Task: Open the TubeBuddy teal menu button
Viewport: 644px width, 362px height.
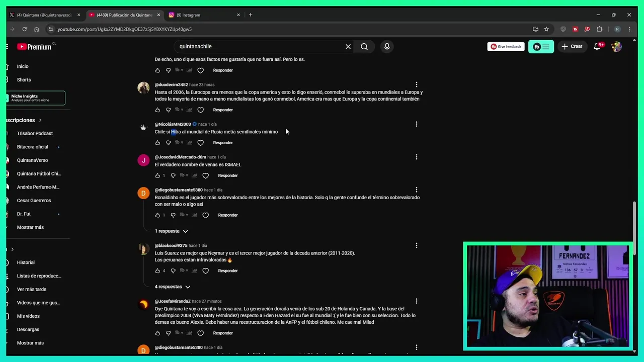Action: (x=541, y=46)
